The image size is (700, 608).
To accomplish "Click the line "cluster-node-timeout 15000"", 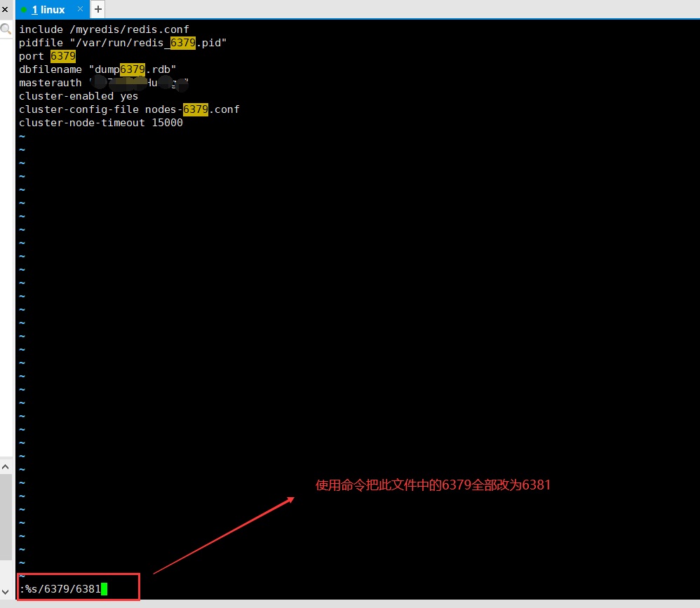I will tap(101, 123).
